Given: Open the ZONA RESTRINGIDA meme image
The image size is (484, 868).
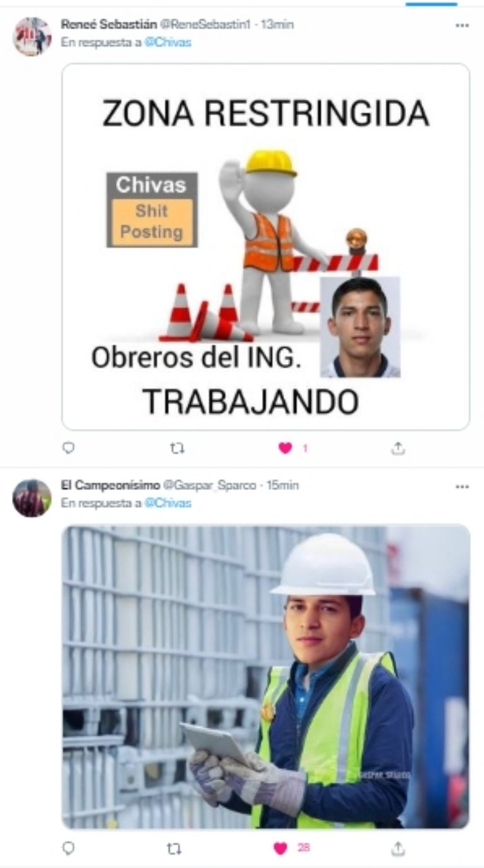Looking at the screenshot, I should tap(265, 247).
